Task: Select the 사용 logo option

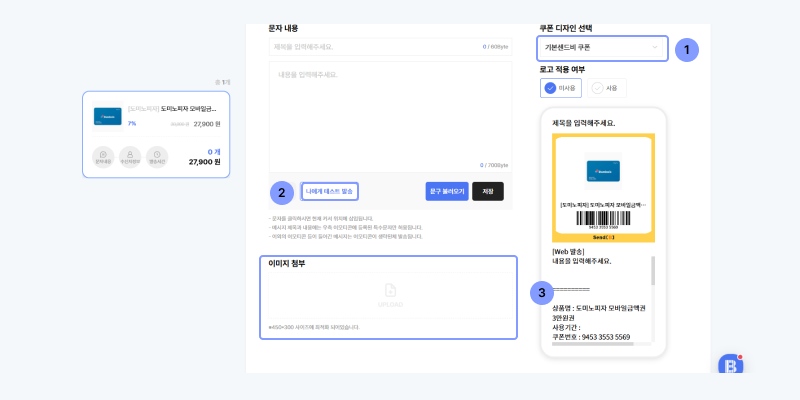Action: (x=608, y=88)
